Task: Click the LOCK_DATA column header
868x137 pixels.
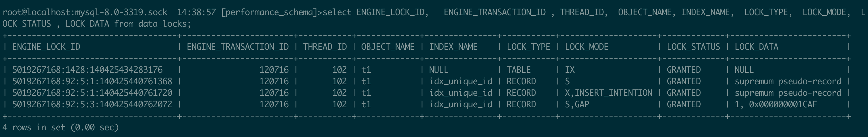Action: 756,47
